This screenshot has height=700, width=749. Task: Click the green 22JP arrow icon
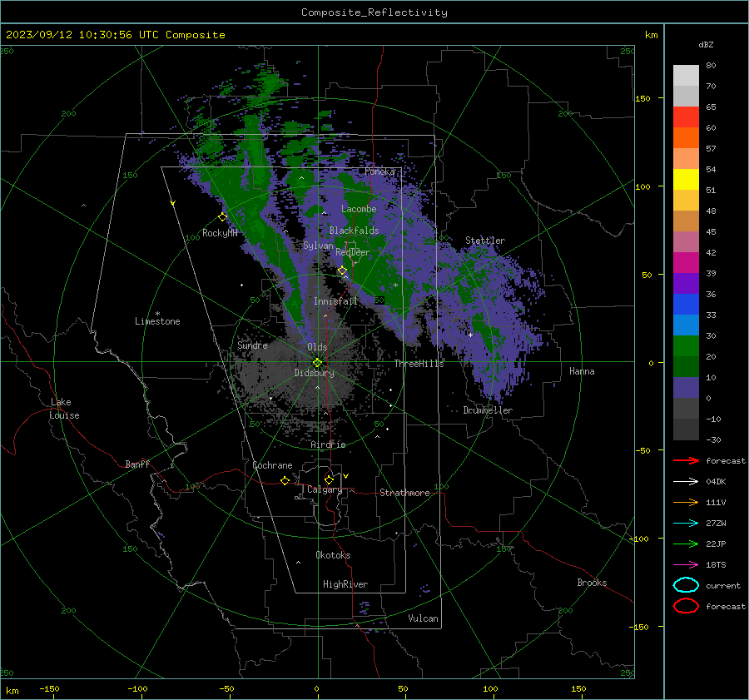[686, 544]
